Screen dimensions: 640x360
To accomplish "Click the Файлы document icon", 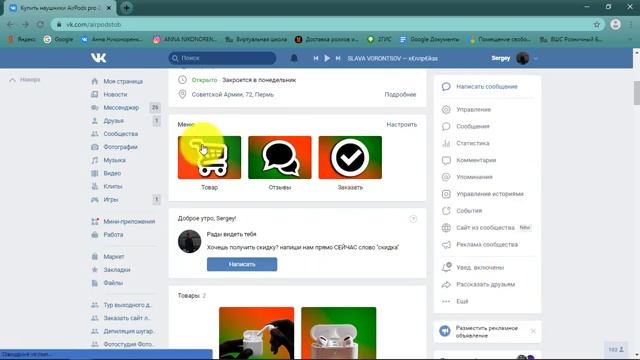I will pyautogui.click(x=95, y=283).
